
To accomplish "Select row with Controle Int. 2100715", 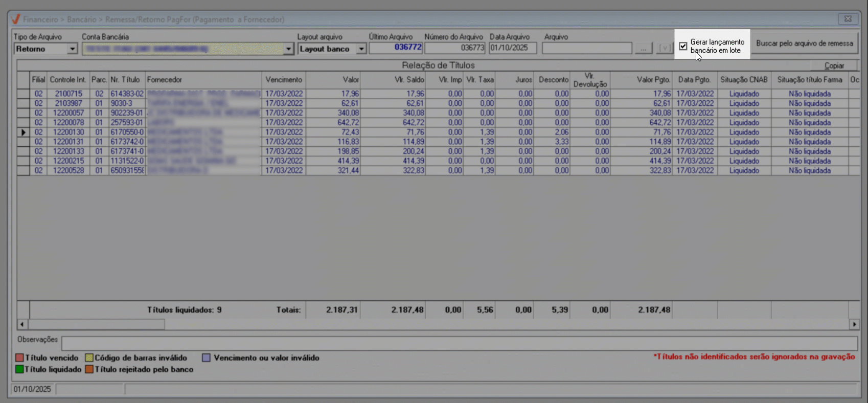I will (67, 94).
